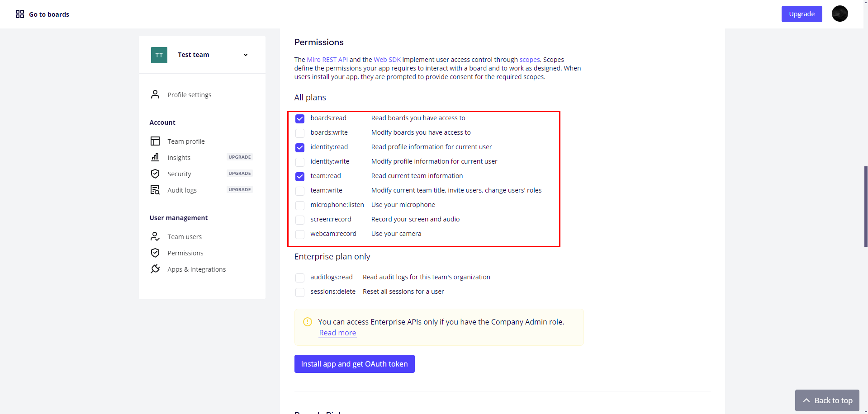Open Security in sidebar
The width and height of the screenshot is (868, 414).
[x=179, y=174]
